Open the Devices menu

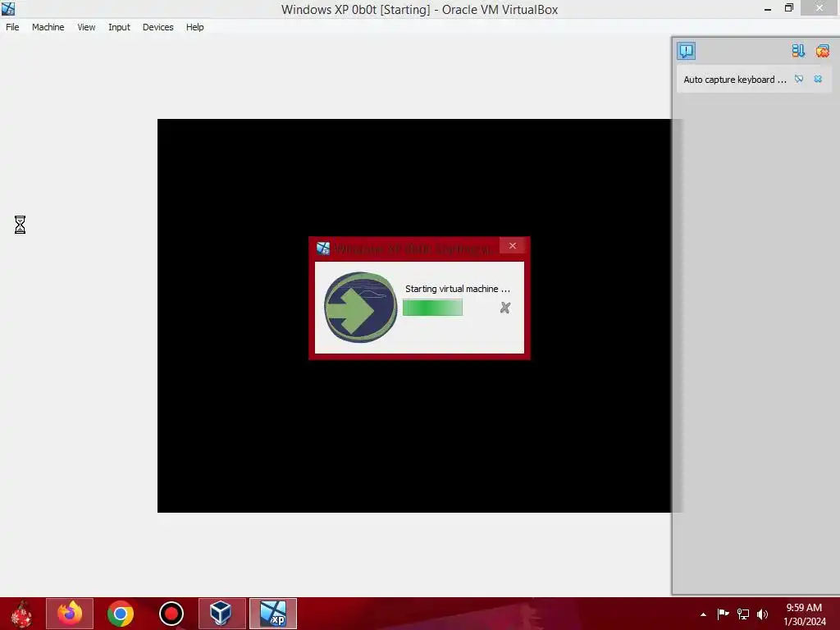[x=157, y=27]
